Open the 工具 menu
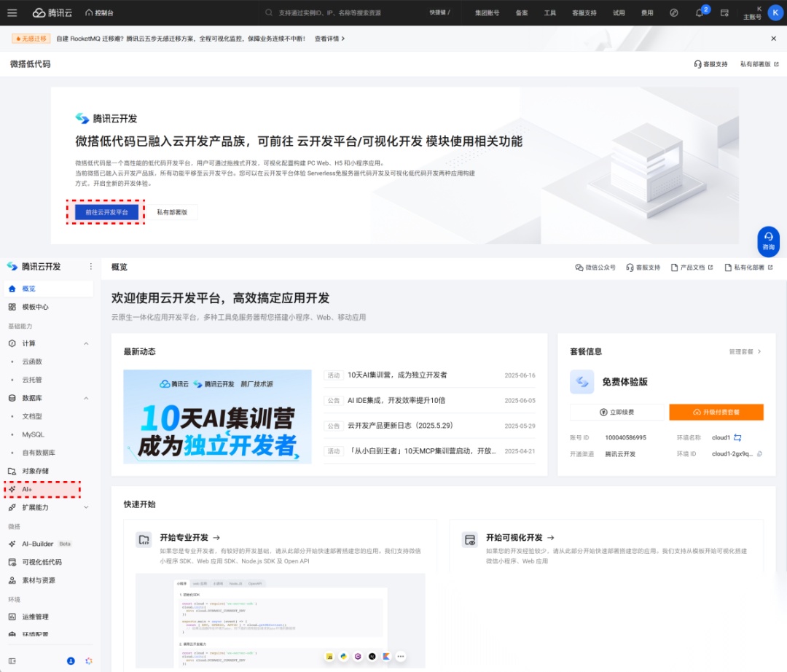Screen dimensions: 787x672 tap(549, 12)
